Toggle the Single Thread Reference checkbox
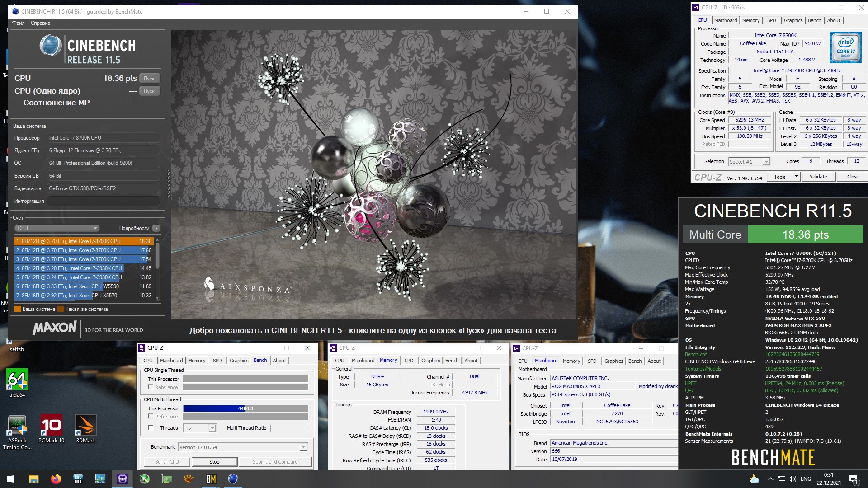868x488 pixels. [x=151, y=387]
